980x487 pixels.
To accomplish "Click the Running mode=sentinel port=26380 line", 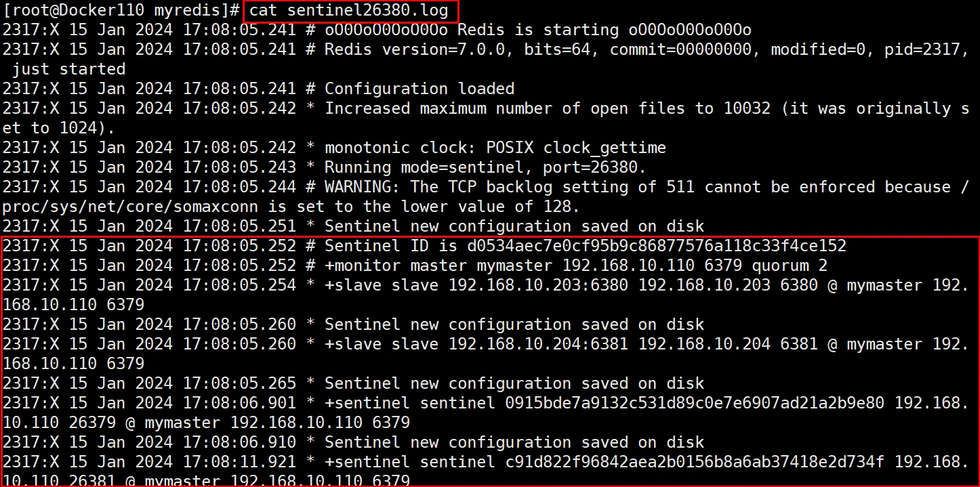I will (325, 167).
